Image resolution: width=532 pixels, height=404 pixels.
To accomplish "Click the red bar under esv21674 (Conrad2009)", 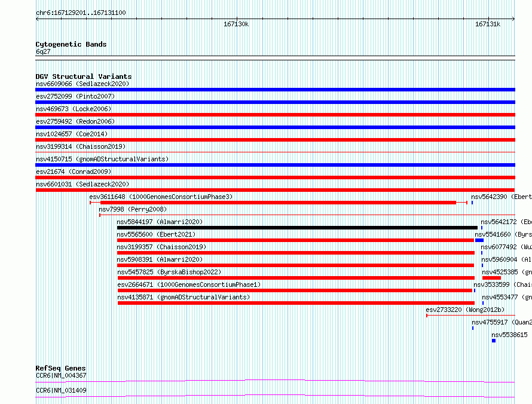I will pos(275,177).
